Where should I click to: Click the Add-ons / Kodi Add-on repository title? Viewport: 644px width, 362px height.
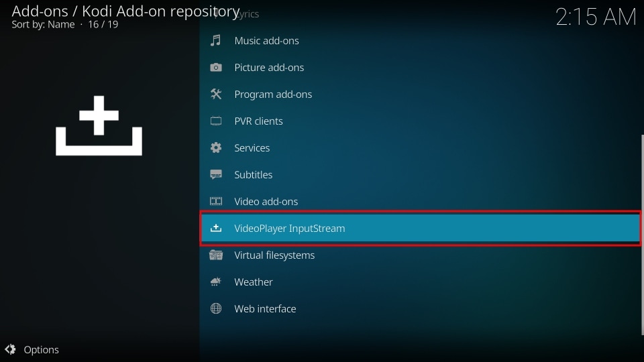(125, 11)
